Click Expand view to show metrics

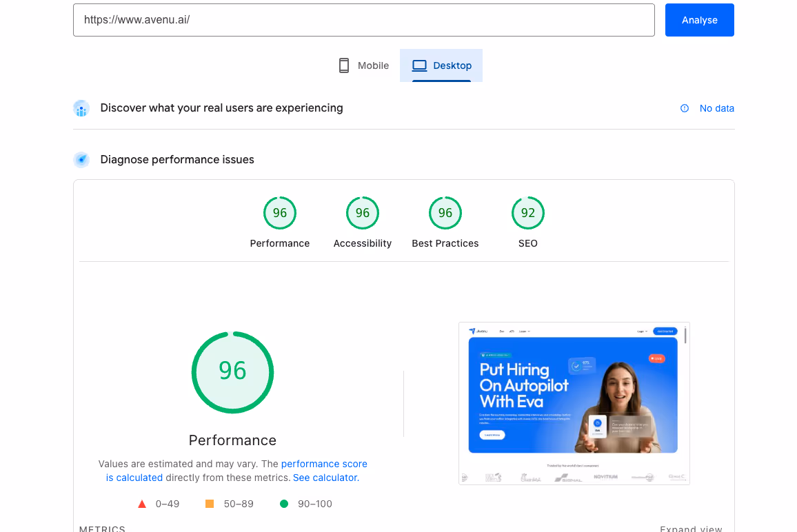point(691,528)
